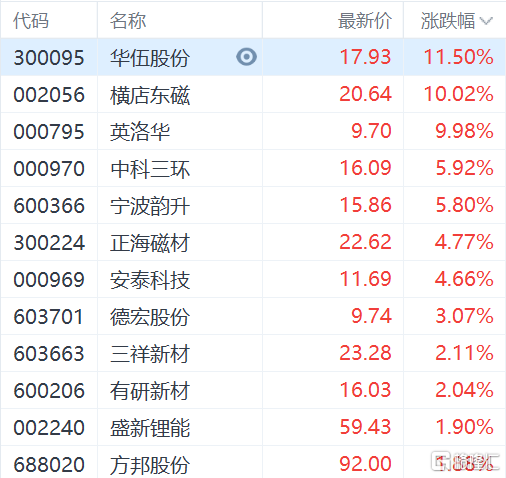The image size is (506, 478).
Task: Sort by the 代码 column header
Action: [x=31, y=21]
